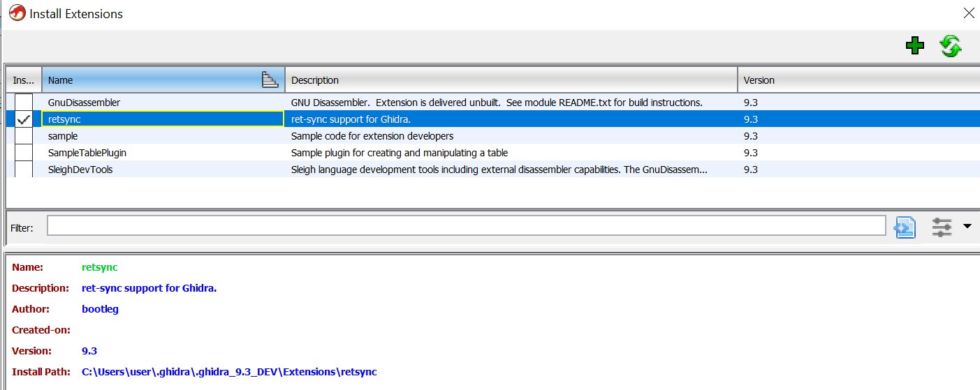
Task: Click the Sleigh language development tools description
Action: point(499,170)
